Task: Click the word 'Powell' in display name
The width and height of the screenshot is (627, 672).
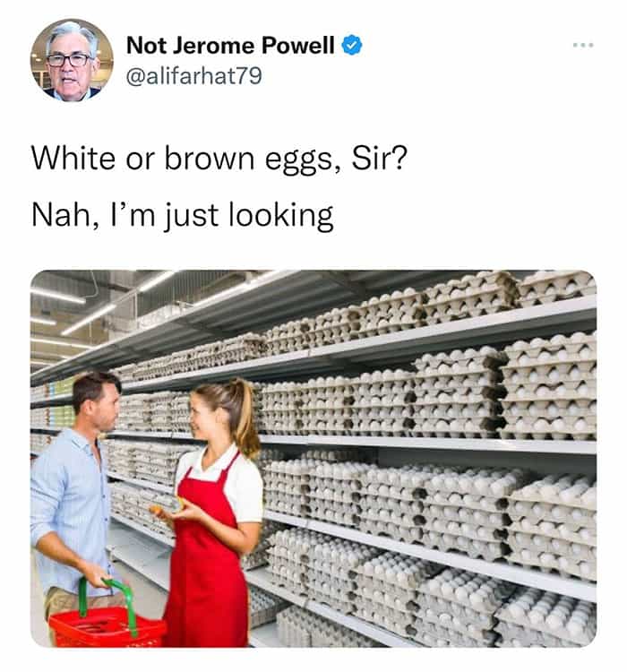Action: pyautogui.click(x=298, y=45)
